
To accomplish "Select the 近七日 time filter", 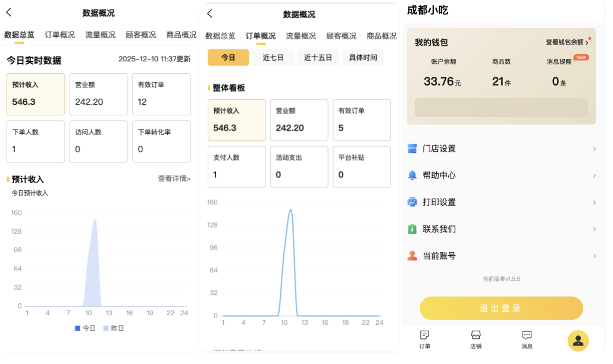I will tap(273, 58).
